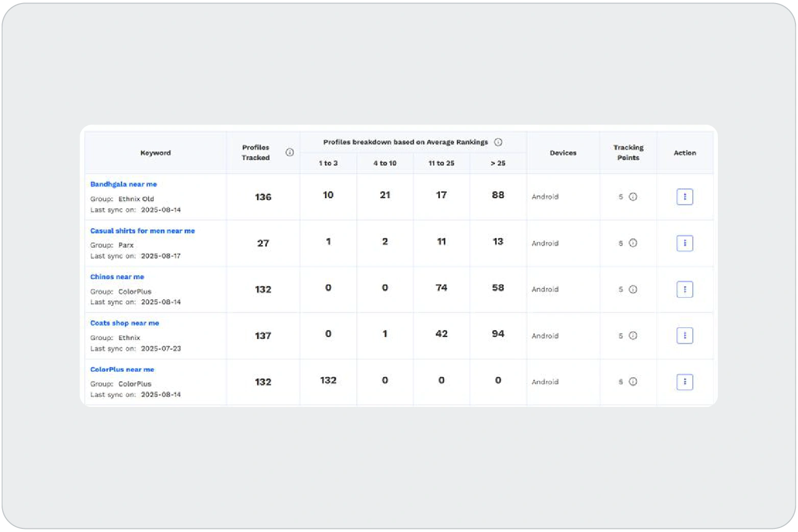The width and height of the screenshot is (798, 532).
Task: Open the Bandhgala near me keyword link
Action: [x=124, y=184]
